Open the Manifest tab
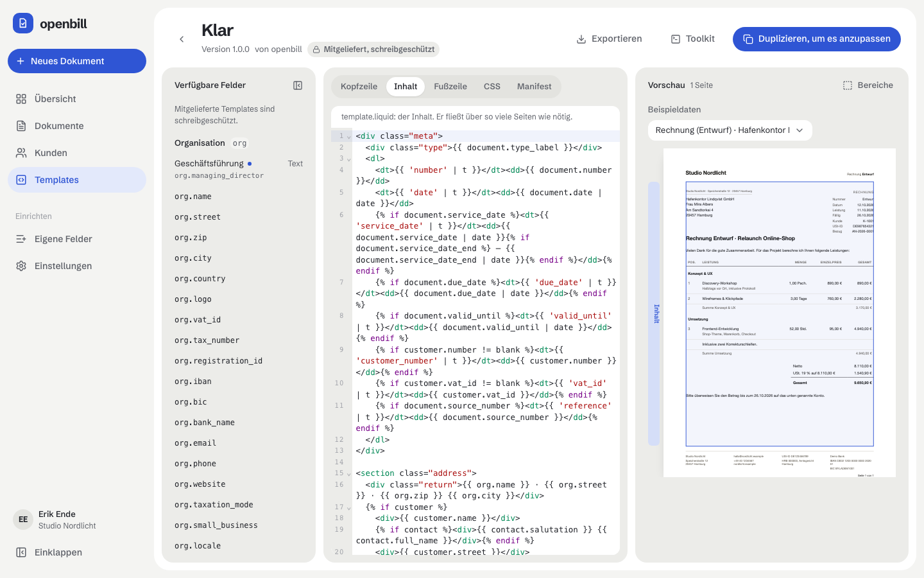Image resolution: width=924 pixels, height=578 pixels. [535, 87]
